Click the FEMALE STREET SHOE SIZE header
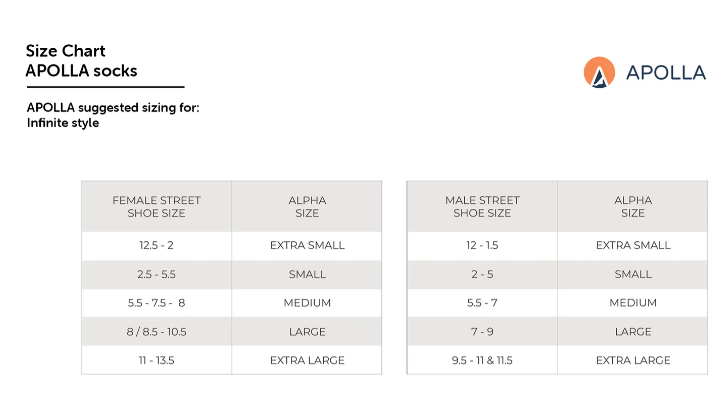The height and width of the screenshot is (397, 720). point(157,207)
